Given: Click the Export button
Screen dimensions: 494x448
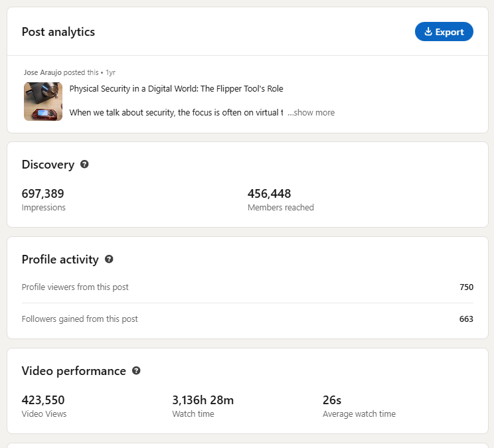Looking at the screenshot, I should [444, 32].
